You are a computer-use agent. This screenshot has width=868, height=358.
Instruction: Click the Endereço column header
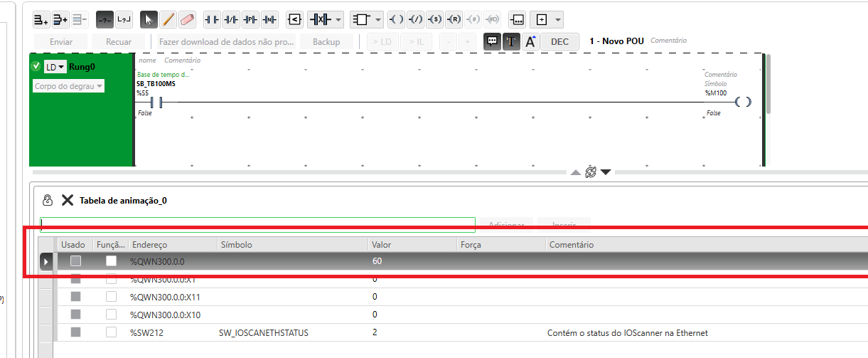click(x=172, y=245)
